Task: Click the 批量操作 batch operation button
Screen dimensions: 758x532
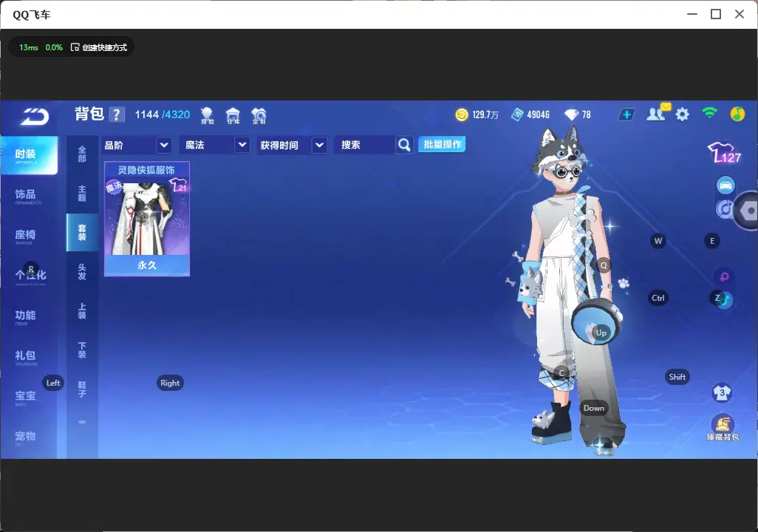Action: 442,145
